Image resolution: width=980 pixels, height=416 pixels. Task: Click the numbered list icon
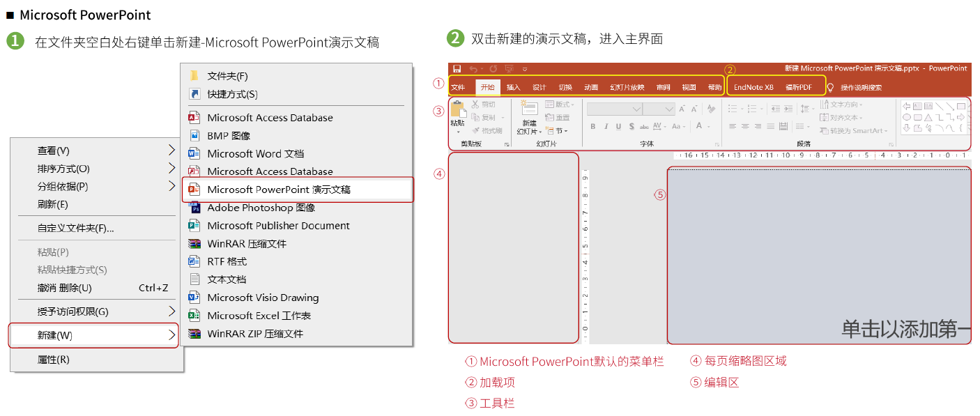coord(752,109)
